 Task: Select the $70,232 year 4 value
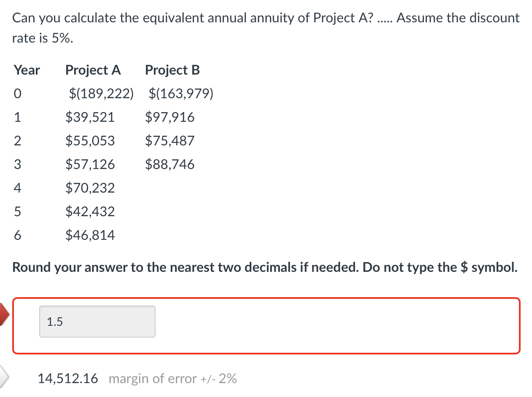pos(90,188)
